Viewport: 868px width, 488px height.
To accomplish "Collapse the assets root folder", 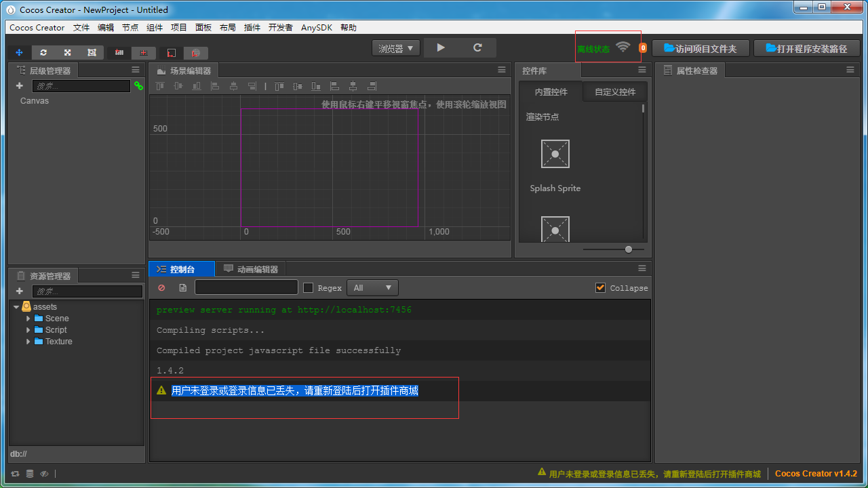I will point(16,307).
